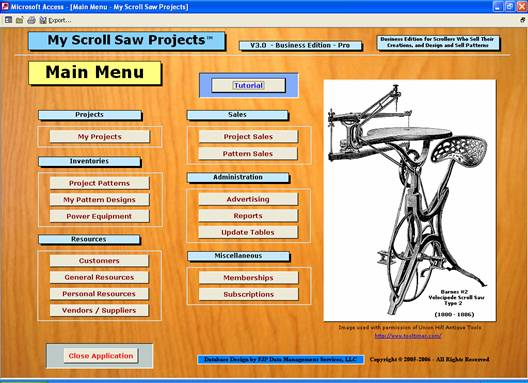The image size is (528, 383).
Task: Open My Projects
Action: (100, 137)
